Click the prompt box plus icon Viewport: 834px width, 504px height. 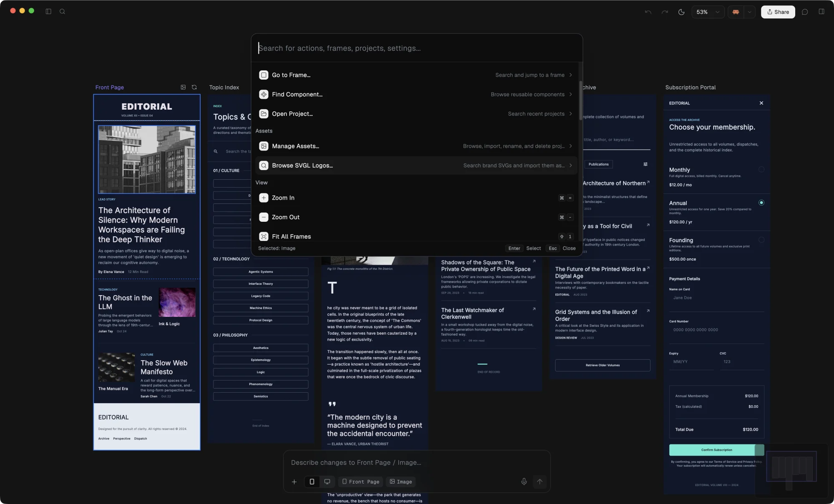294,482
